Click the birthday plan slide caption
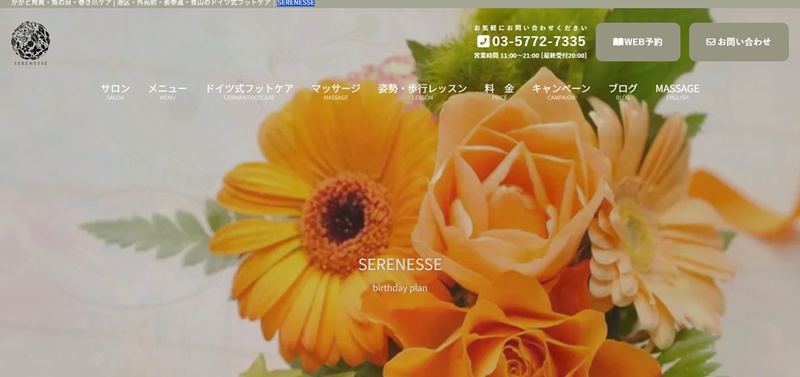The height and width of the screenshot is (377, 800). (400, 288)
